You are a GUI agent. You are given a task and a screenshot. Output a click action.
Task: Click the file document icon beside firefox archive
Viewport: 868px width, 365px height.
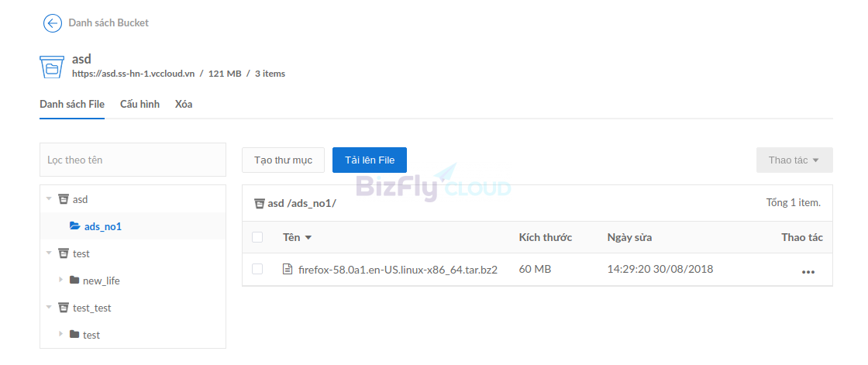[287, 270]
